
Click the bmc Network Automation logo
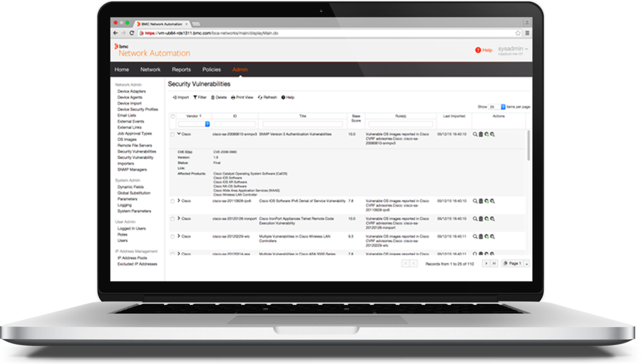(x=152, y=51)
